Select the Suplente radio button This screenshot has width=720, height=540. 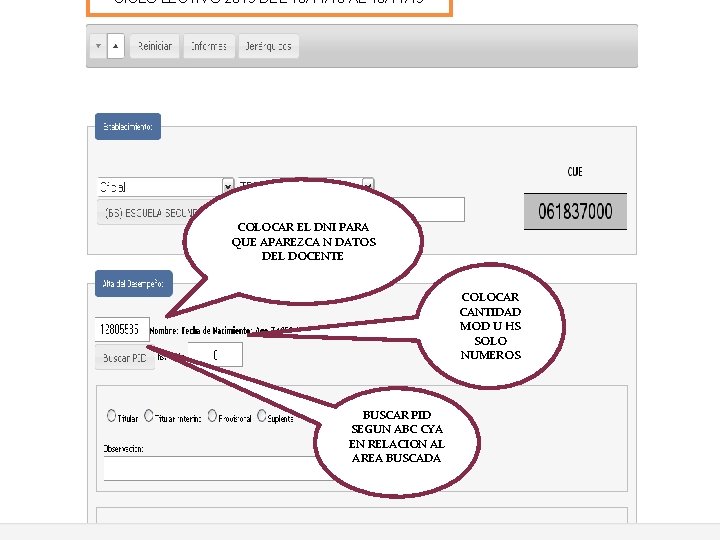tap(261, 416)
